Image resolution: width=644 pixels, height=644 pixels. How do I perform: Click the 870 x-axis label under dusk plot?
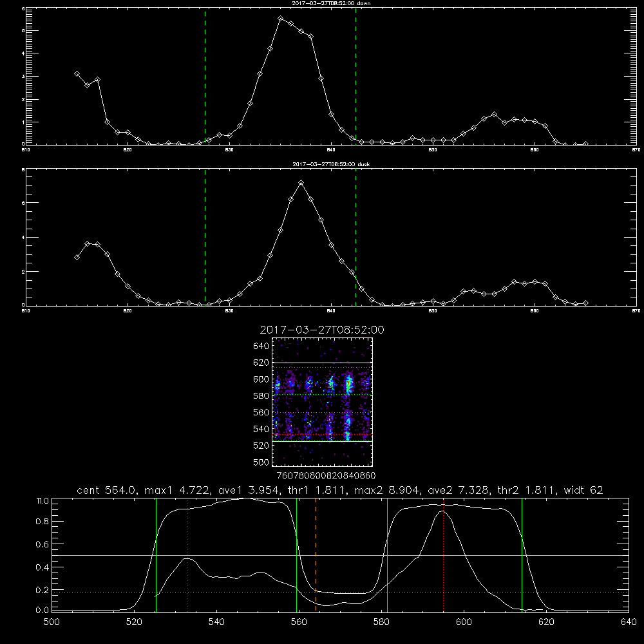636,311
